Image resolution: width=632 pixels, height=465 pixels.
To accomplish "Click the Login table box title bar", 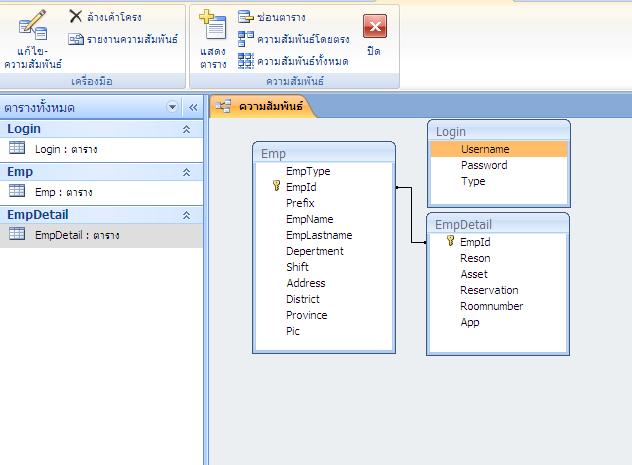I will (x=499, y=131).
